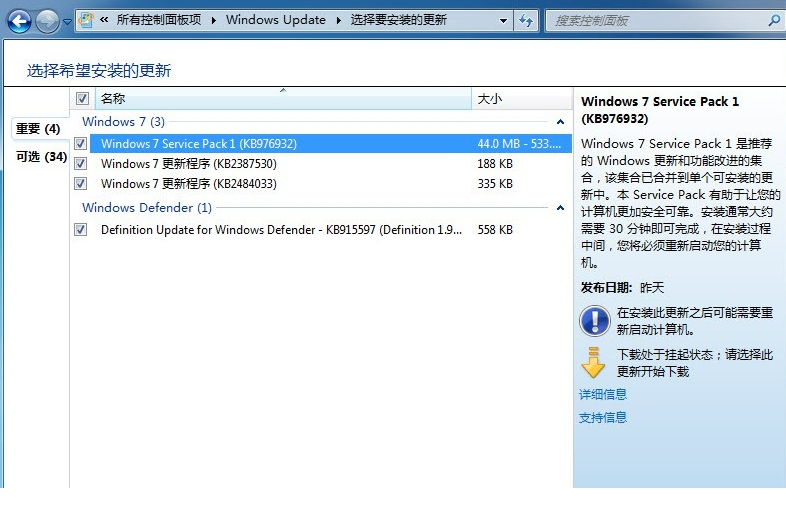Switch to the 重要 (4) tab

click(38, 128)
